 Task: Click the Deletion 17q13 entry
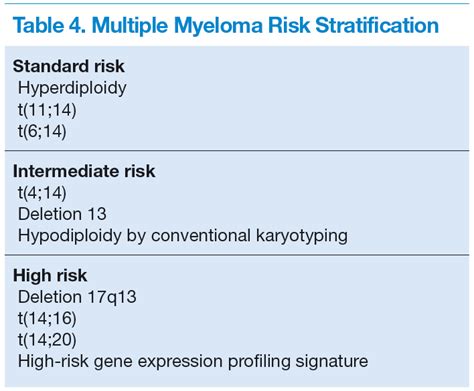tap(77, 297)
